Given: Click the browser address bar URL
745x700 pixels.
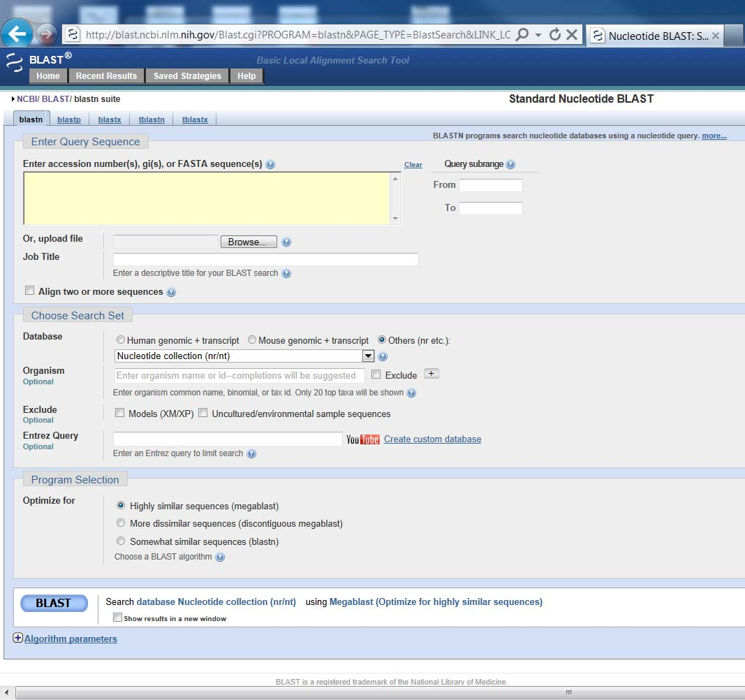Looking at the screenshot, I should (298, 35).
